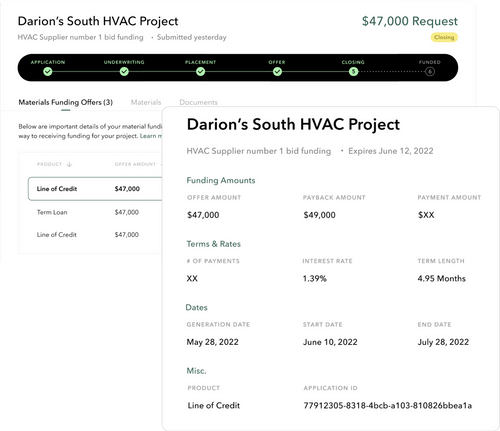Screen dimensions: 500x431
Task: Click the Funding Amounts section heading
Action: tap(221, 180)
